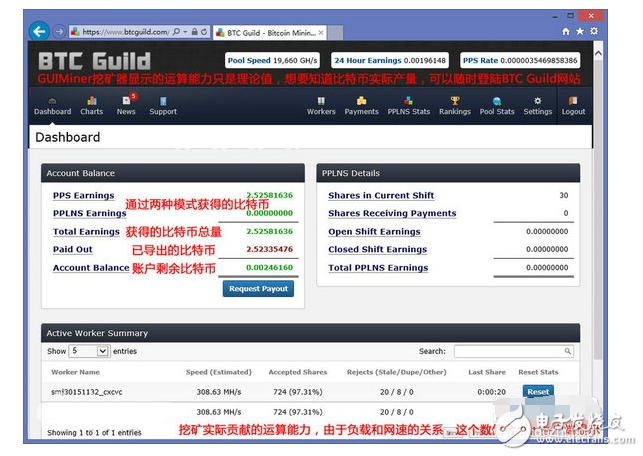Open News with notification badge
Image resolution: width=643 pixels, height=456 pixels.
pos(126,104)
